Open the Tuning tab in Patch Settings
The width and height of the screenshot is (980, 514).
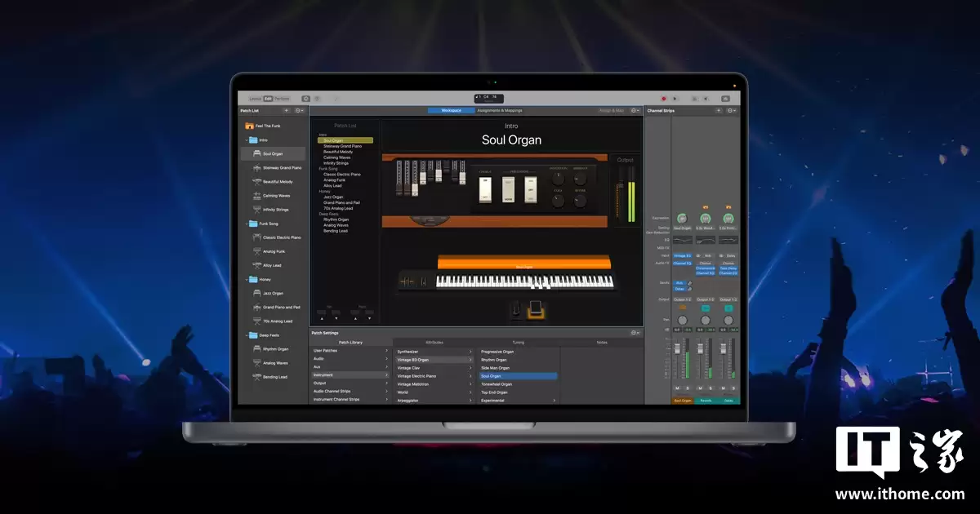click(519, 342)
